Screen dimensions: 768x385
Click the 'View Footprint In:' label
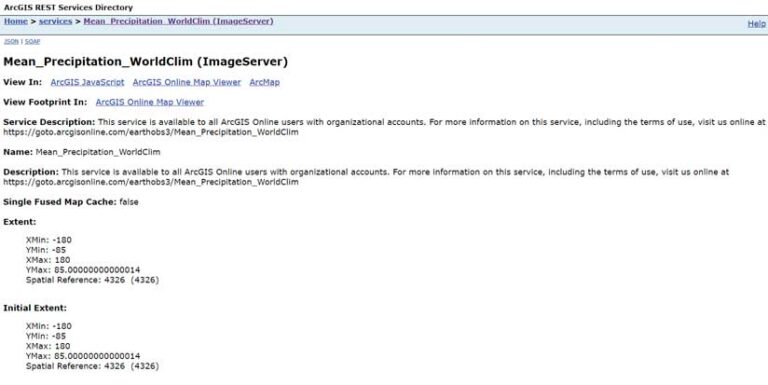45,102
